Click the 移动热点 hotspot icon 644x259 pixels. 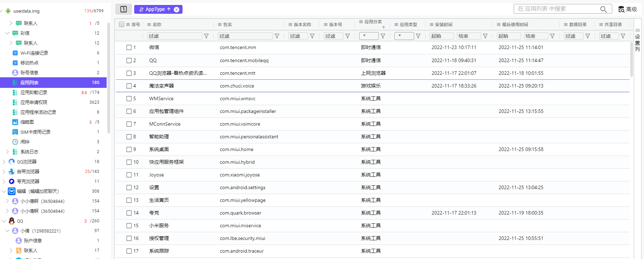pyautogui.click(x=15, y=63)
